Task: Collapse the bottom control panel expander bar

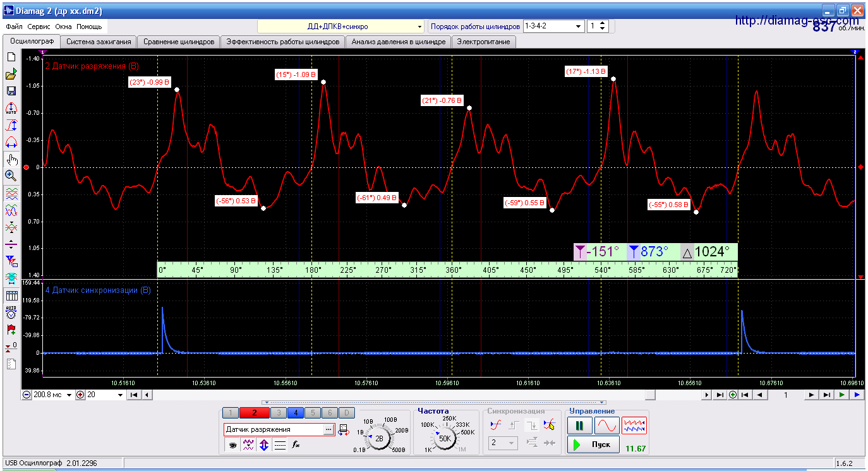Action: 434,402
